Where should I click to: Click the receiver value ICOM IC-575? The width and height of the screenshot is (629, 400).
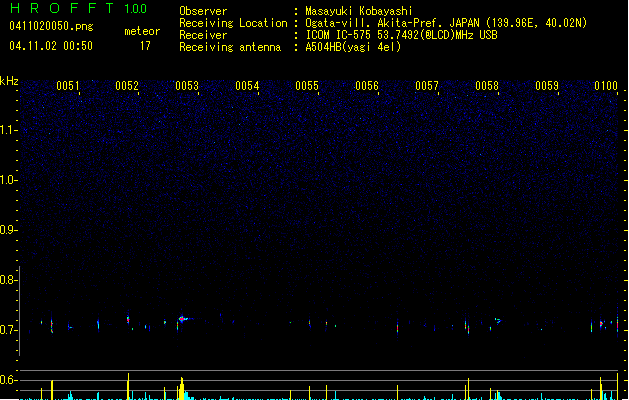point(339,35)
